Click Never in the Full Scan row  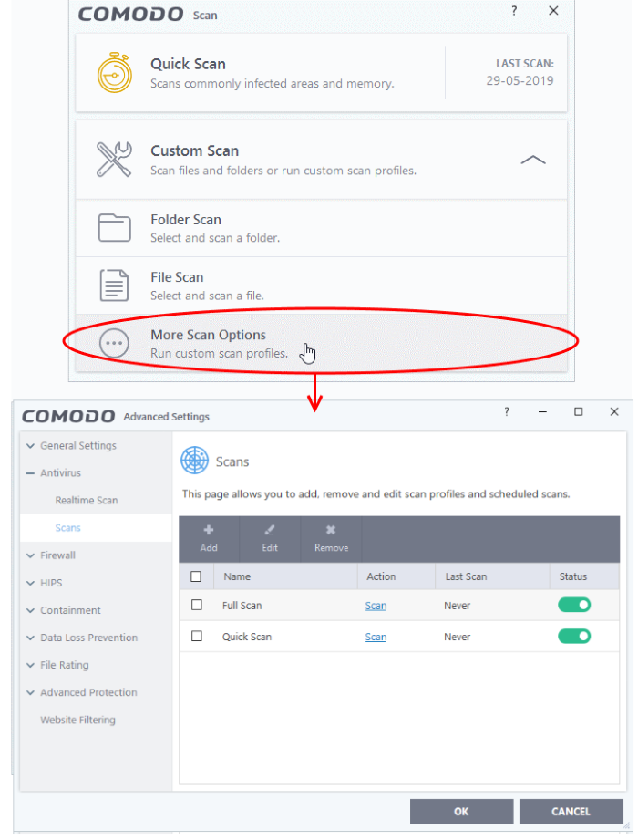point(458,606)
